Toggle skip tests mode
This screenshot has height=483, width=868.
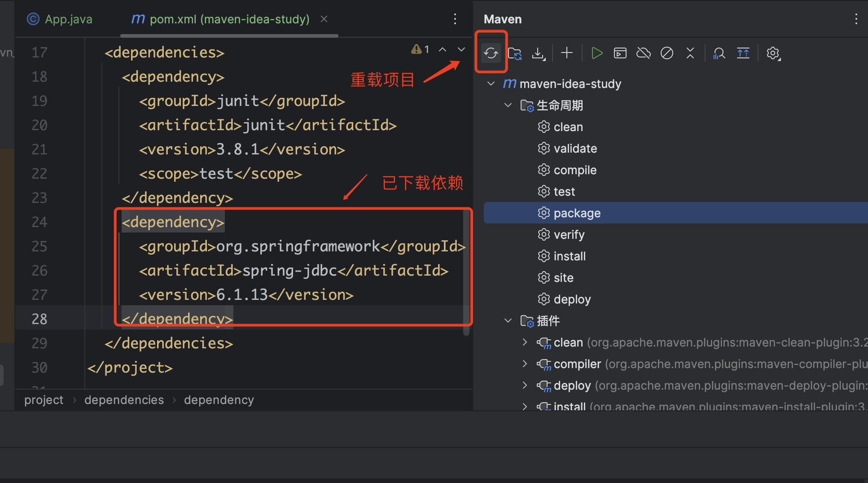[x=667, y=53]
